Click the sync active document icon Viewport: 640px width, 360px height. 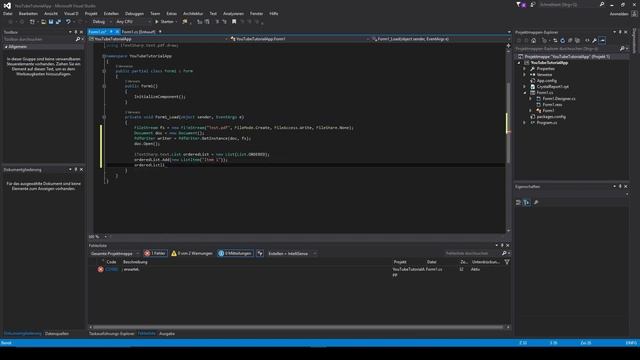click(x=555, y=40)
